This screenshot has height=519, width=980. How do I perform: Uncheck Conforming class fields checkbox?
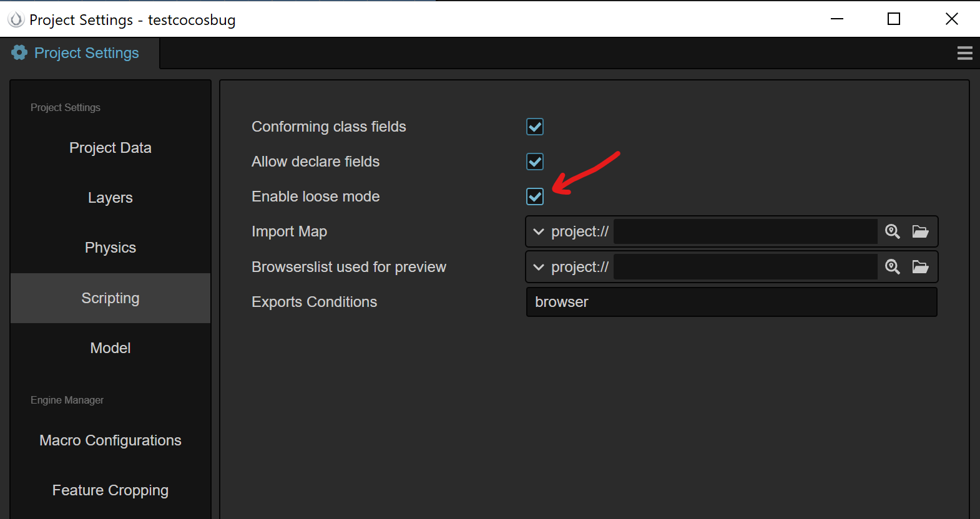tap(535, 127)
